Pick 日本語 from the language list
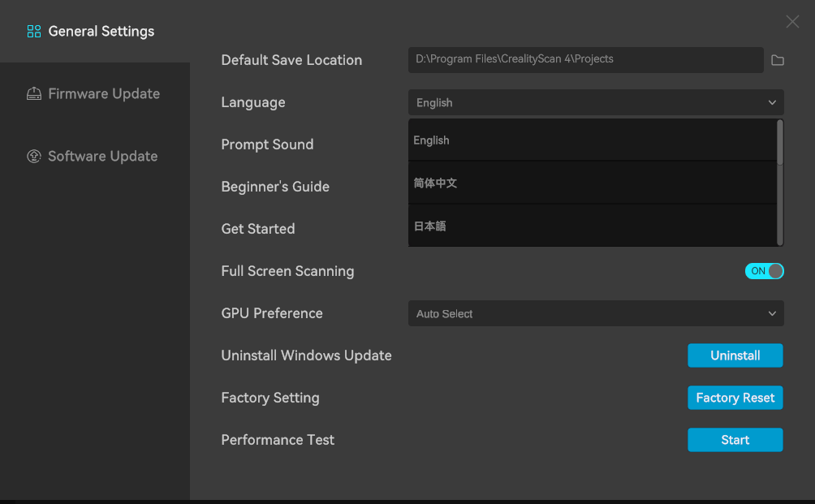 tap(593, 226)
